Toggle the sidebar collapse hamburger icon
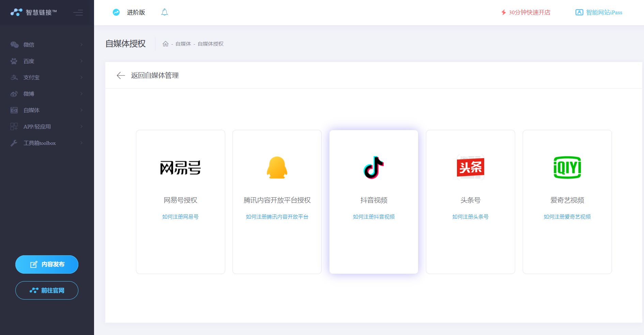The width and height of the screenshot is (644, 335). (x=78, y=13)
